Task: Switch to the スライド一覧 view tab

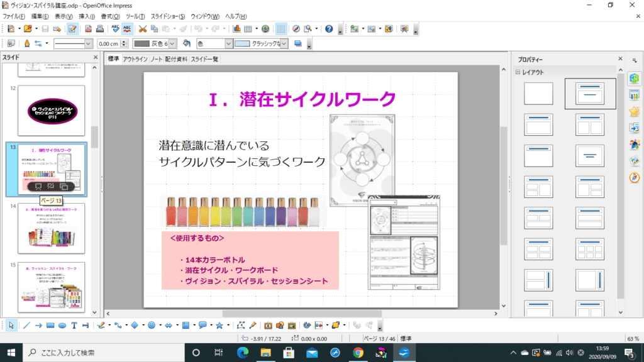Action: point(204,59)
